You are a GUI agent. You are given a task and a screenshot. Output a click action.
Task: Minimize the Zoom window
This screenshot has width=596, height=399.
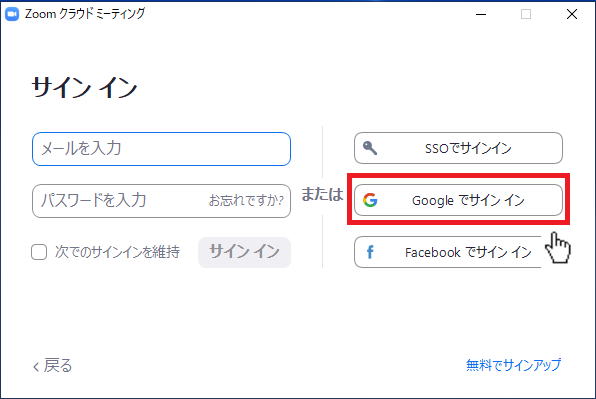pyautogui.click(x=481, y=14)
